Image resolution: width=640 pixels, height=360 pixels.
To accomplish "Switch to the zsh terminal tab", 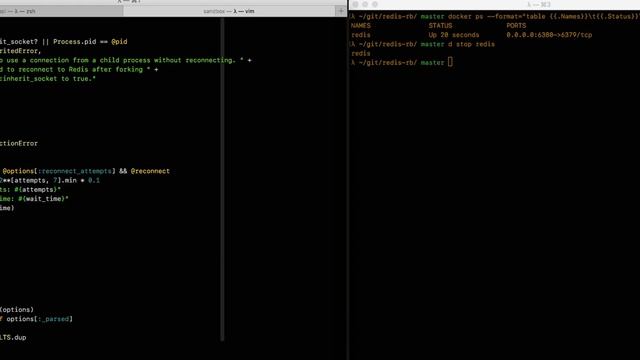I will click(61, 11).
